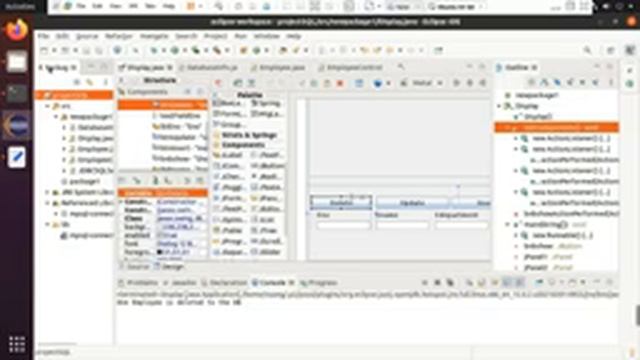Open Firefox from the Ubuntu dock
This screenshot has width=640, height=360.
click(17, 30)
